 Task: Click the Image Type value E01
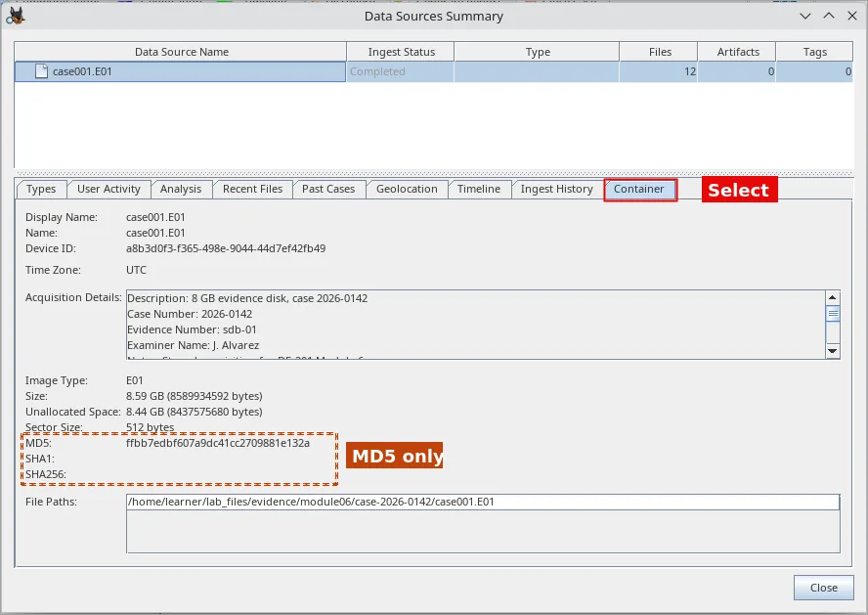[x=135, y=381]
